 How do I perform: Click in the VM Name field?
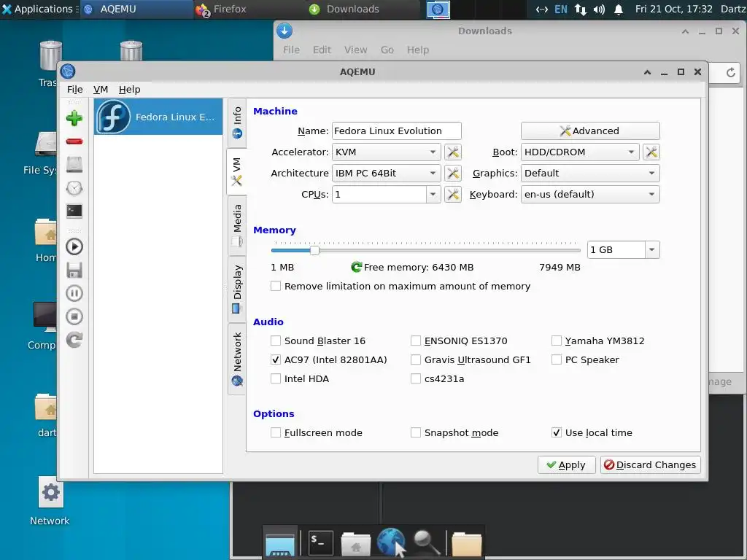(x=396, y=131)
